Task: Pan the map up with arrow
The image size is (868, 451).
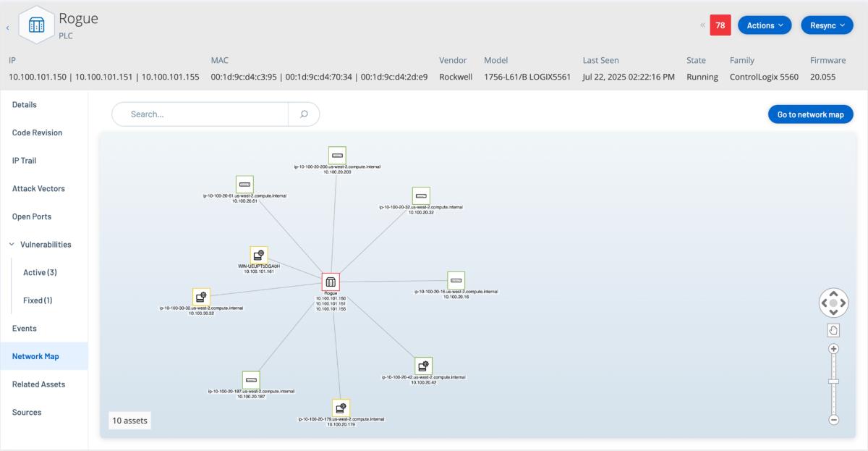Action: [833, 294]
